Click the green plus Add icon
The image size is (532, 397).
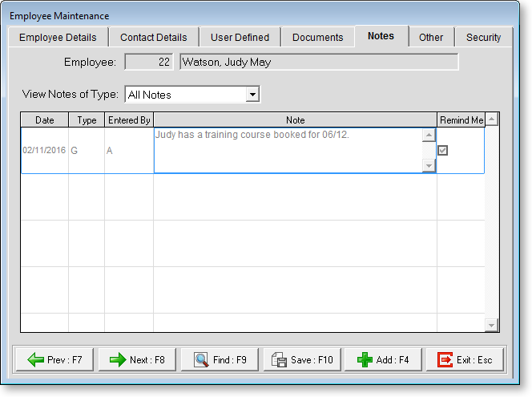(365, 360)
